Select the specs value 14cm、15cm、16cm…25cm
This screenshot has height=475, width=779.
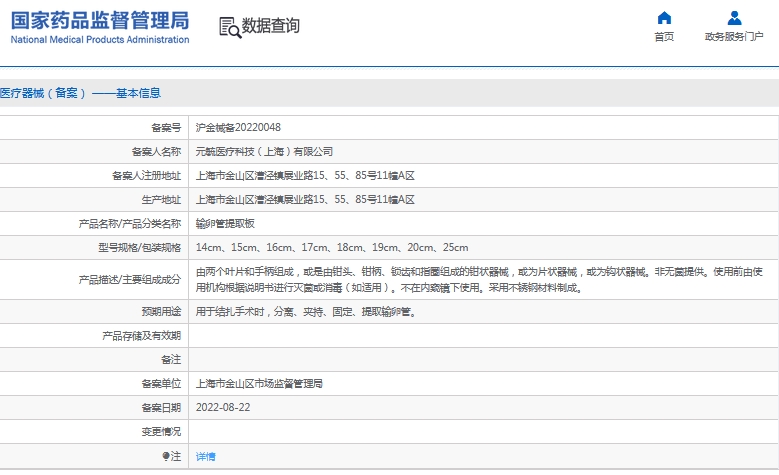tap(332, 247)
